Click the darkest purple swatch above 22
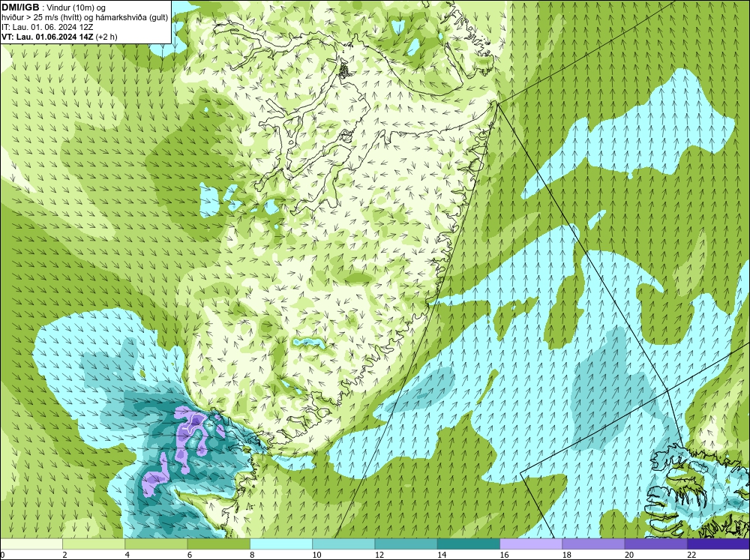Image resolution: width=750 pixels, height=560 pixels. 718,544
